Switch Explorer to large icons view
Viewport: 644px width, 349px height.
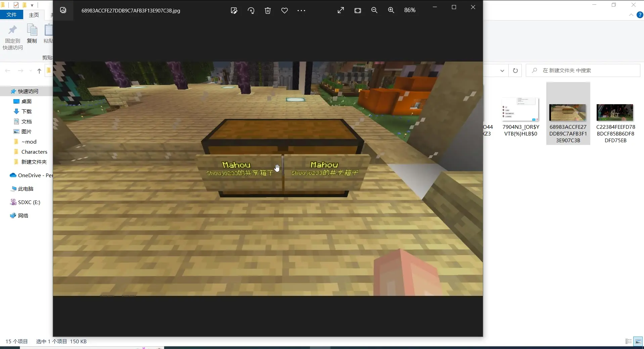(638, 341)
